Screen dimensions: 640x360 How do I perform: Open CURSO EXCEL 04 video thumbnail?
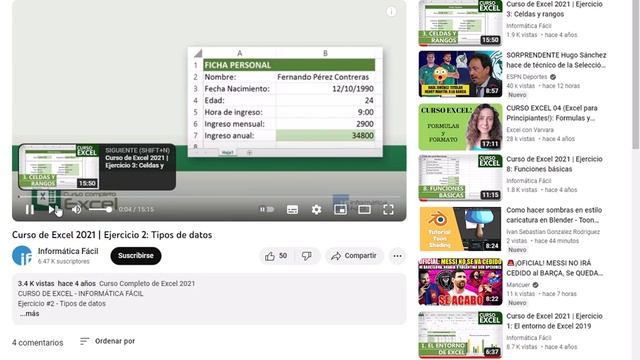(x=460, y=127)
